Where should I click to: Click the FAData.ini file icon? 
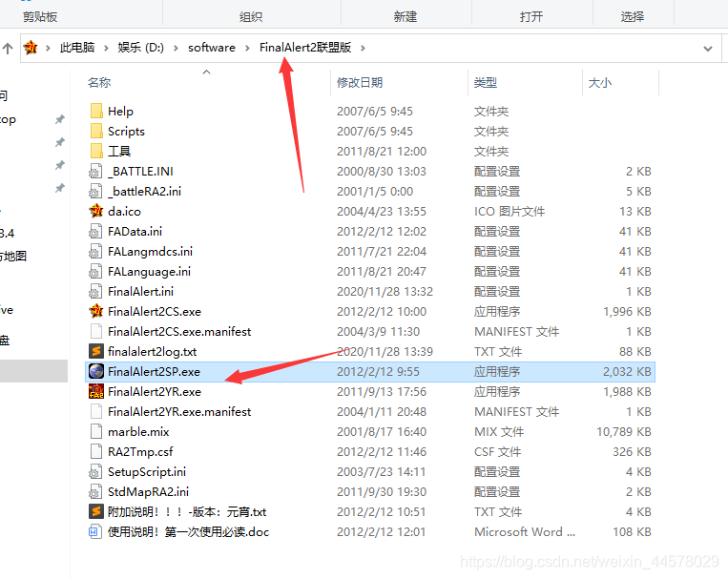coord(96,231)
